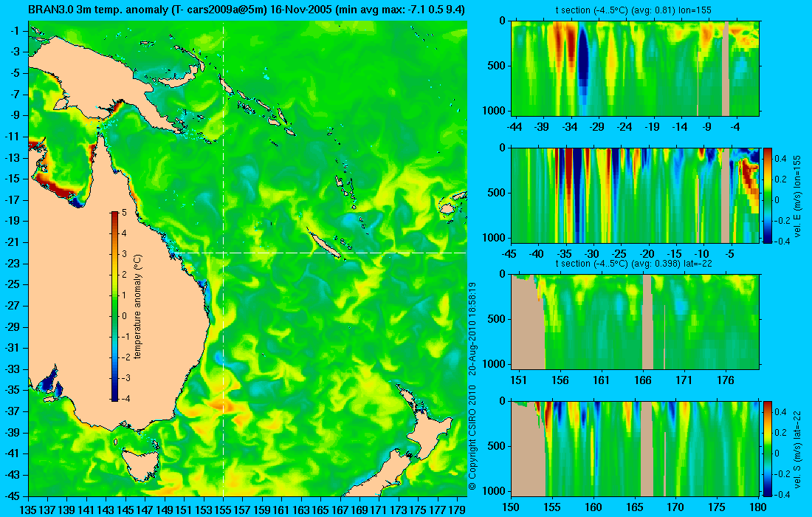
Task: Click the -0.4 label on the vel. S colorbar
Action: click(x=782, y=494)
